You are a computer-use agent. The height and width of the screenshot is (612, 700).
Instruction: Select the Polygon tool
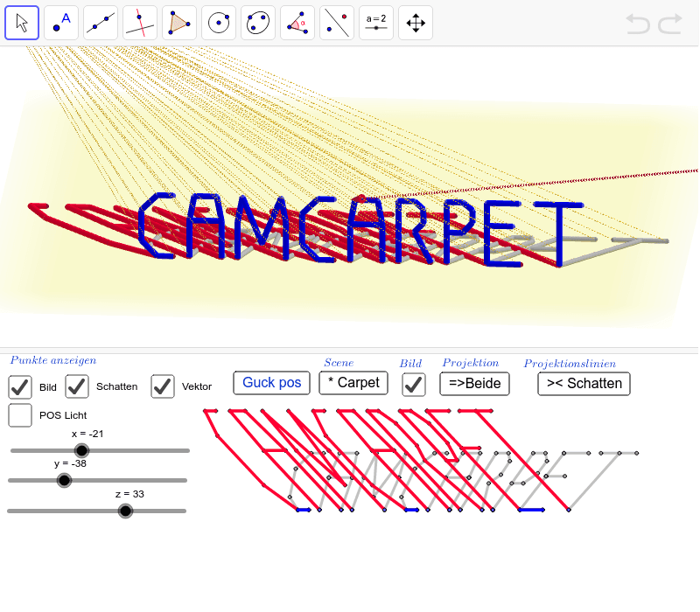tap(178, 22)
